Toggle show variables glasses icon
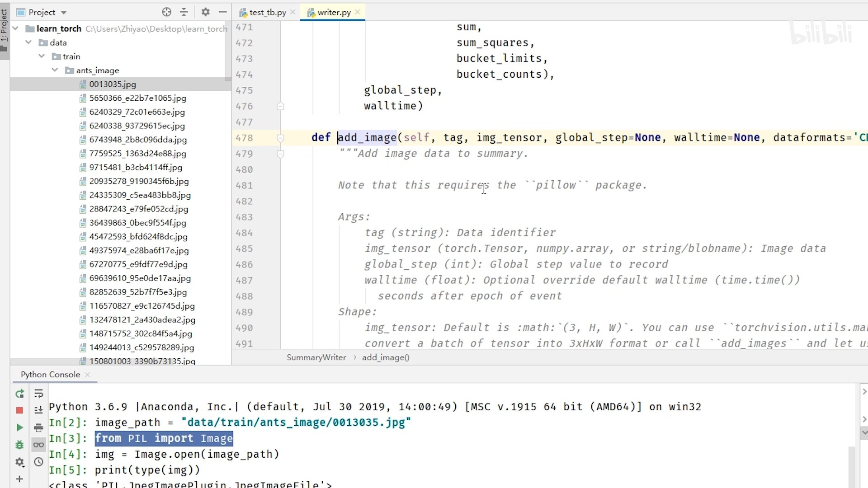 38,445
